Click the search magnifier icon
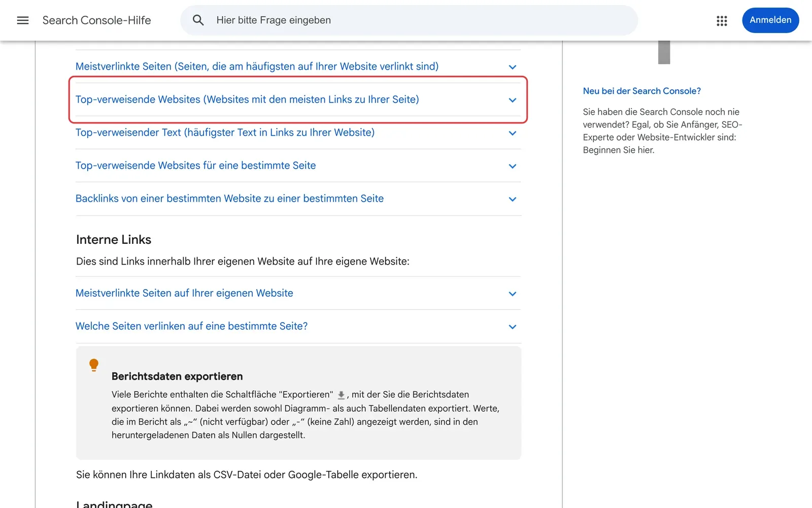Image resolution: width=812 pixels, height=508 pixels. tap(198, 20)
